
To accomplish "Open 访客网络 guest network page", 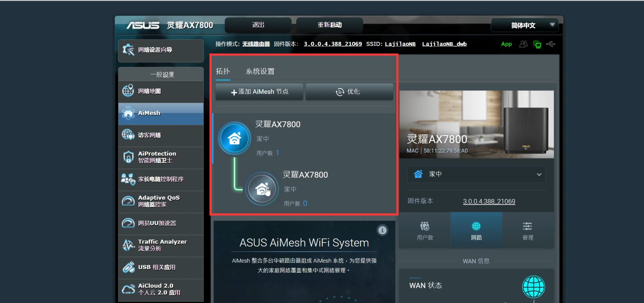I will click(x=161, y=135).
